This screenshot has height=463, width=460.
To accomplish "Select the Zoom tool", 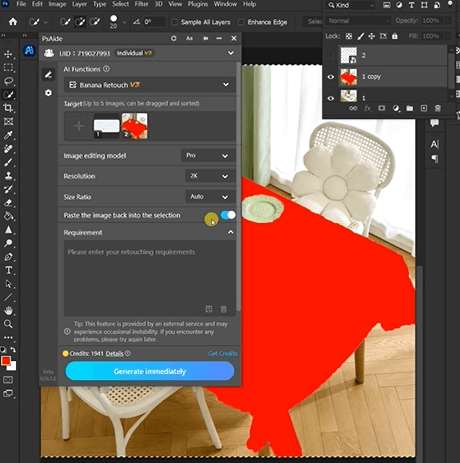I will (x=8, y=324).
